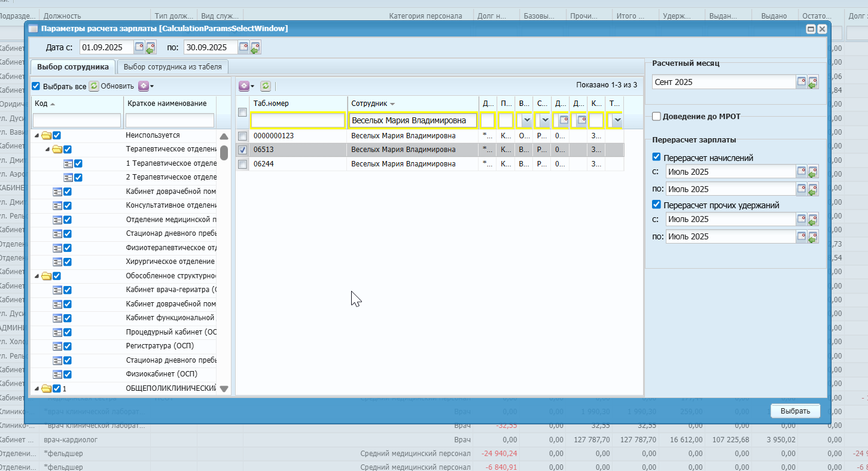Click the Выбрать button

(x=795, y=411)
